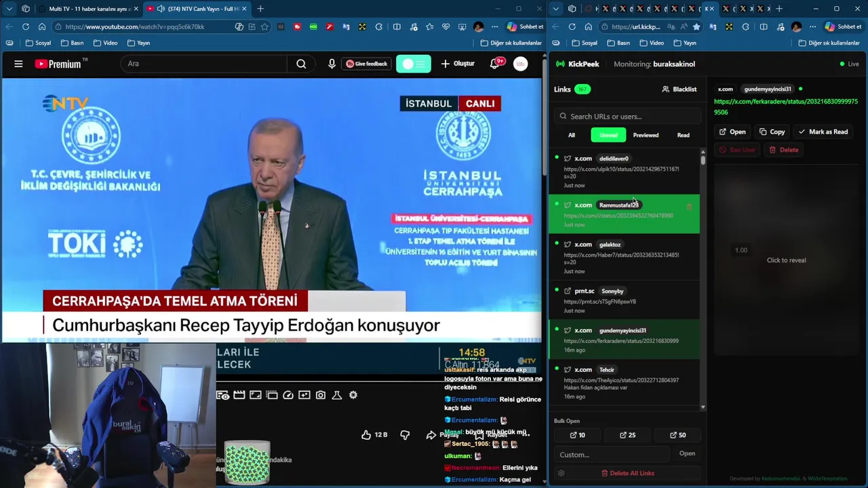Toggle the teal switch in YouTube header
868x488 pixels.
(413, 64)
